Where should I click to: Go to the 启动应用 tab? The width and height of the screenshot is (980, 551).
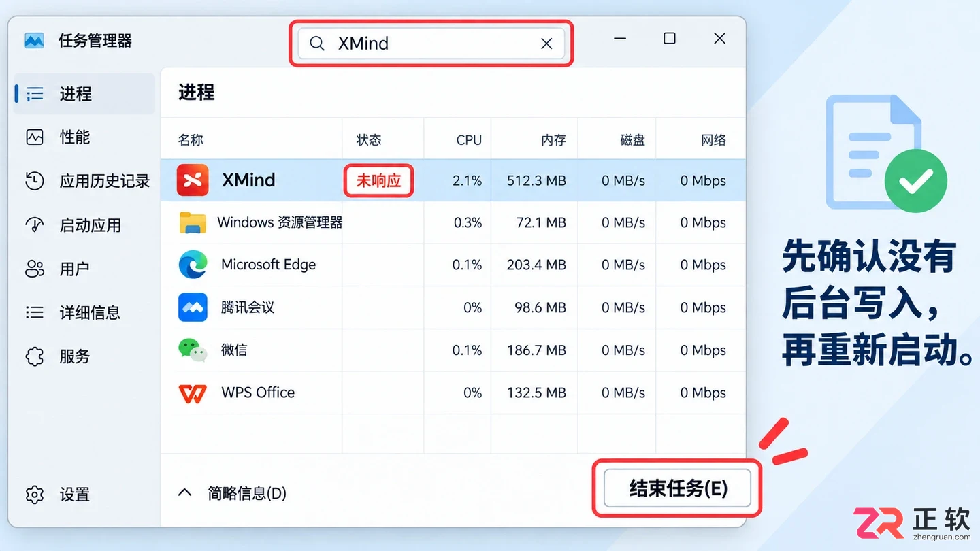(x=86, y=224)
